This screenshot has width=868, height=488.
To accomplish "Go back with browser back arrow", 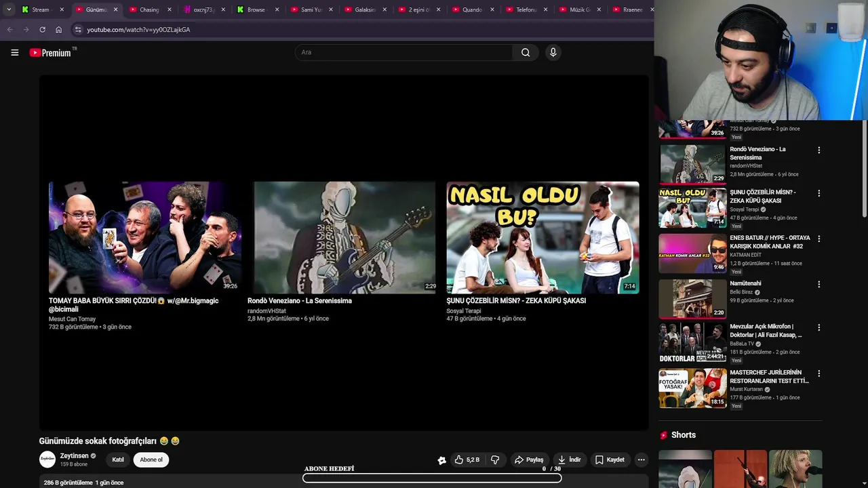I will [x=9, y=30].
